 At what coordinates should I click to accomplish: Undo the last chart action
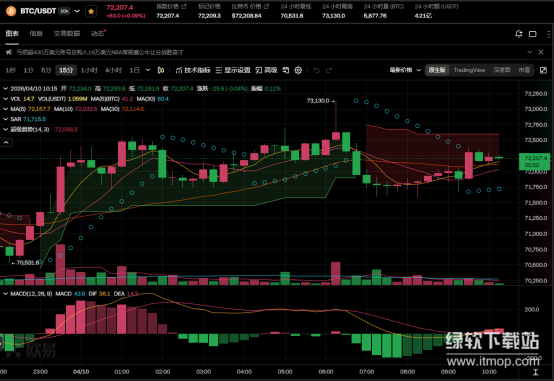(x=316, y=70)
